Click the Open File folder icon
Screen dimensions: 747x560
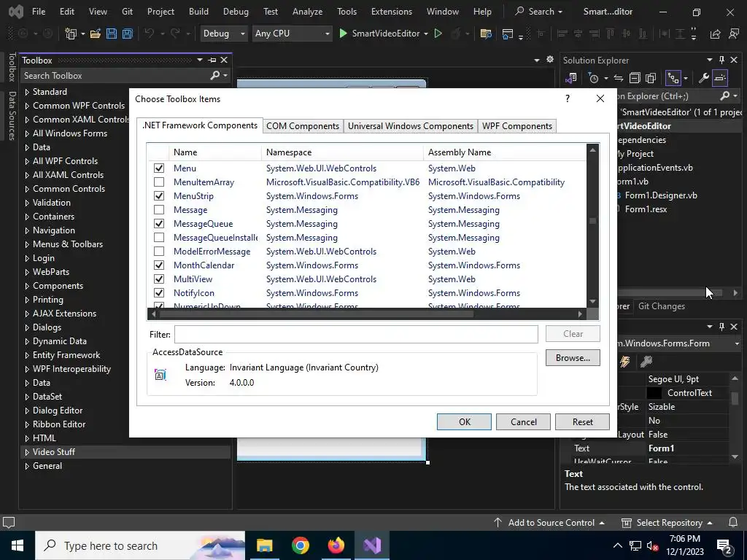click(96, 34)
